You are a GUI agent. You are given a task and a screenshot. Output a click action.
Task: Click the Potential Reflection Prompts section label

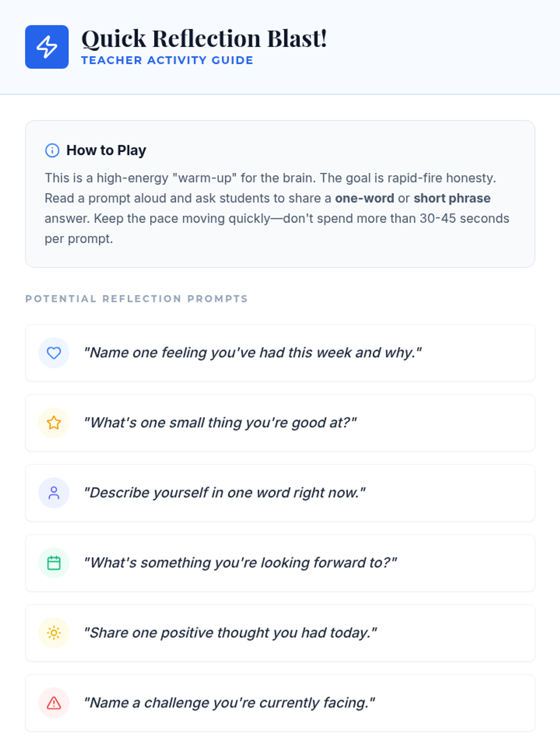[136, 299]
